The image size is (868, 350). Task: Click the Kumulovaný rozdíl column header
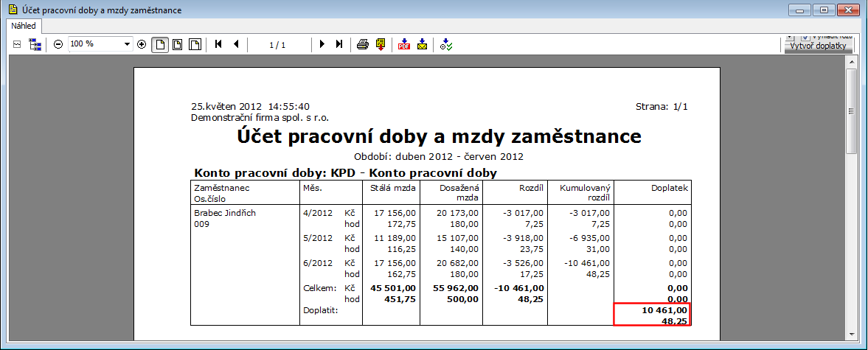[x=585, y=193]
